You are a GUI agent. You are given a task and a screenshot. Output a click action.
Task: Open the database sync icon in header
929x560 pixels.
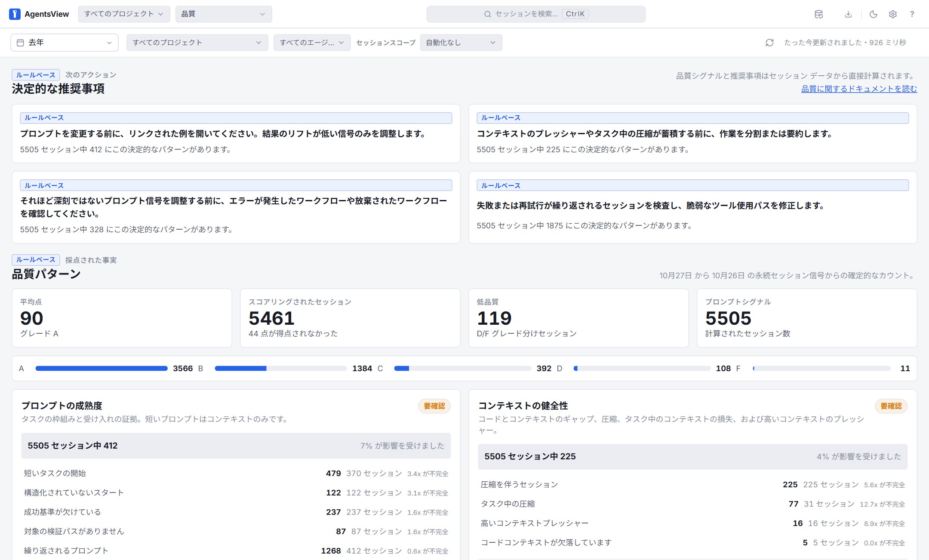[818, 14]
